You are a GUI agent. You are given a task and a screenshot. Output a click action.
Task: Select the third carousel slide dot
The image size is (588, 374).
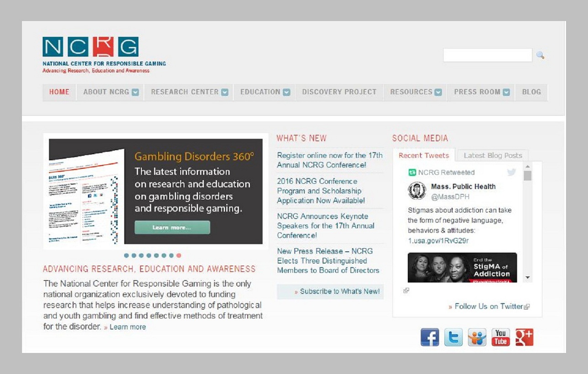141,255
